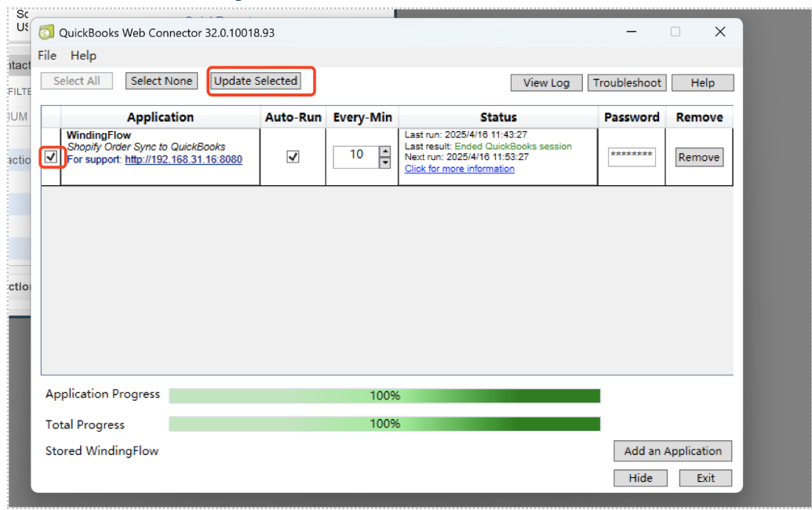Click the Stored WindingFlow status message
812x510 pixels.
(x=102, y=451)
